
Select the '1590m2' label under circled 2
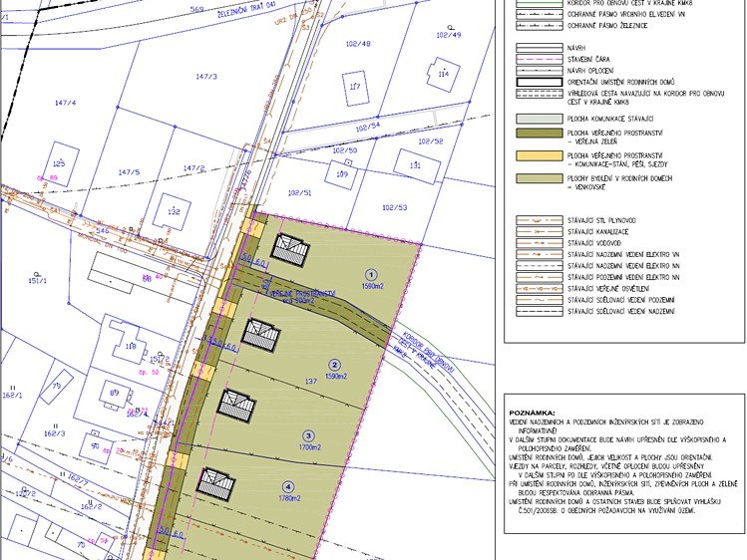pos(336,377)
